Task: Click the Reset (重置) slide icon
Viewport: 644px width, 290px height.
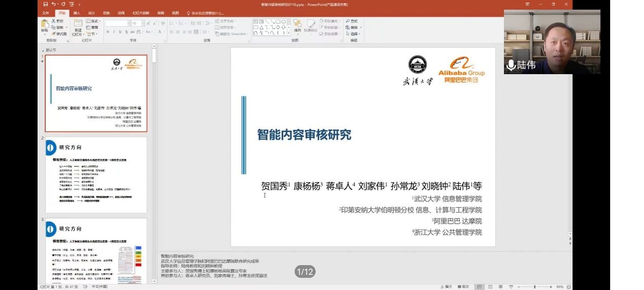Action: [88, 27]
